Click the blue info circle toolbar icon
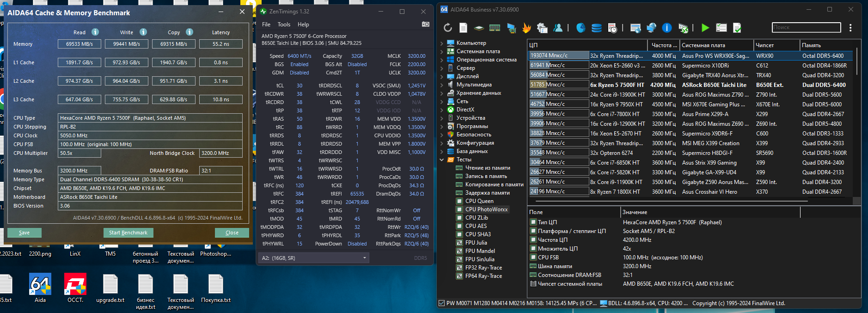The height and width of the screenshot is (313, 868). pyautogui.click(x=666, y=28)
